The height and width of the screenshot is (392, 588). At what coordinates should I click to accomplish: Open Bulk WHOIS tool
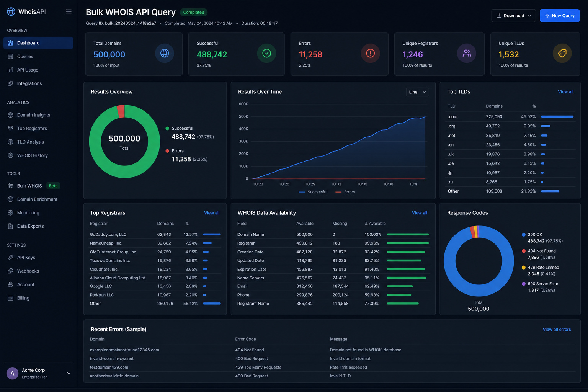click(x=29, y=186)
